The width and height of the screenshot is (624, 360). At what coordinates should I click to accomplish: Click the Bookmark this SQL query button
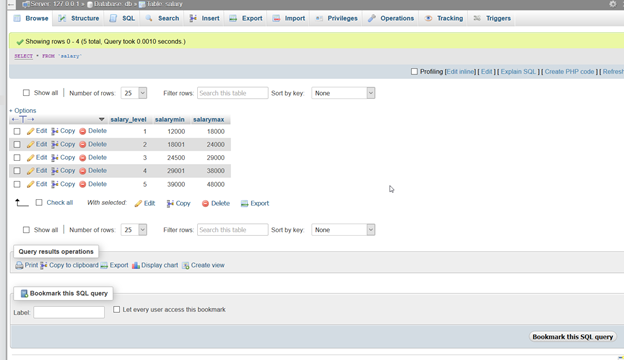(x=573, y=337)
